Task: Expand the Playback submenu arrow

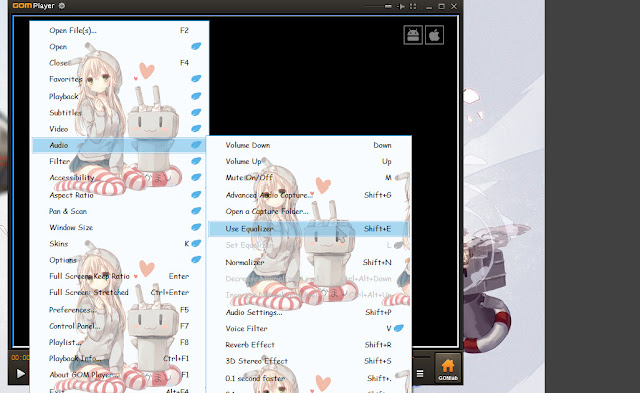Action: click(x=196, y=96)
